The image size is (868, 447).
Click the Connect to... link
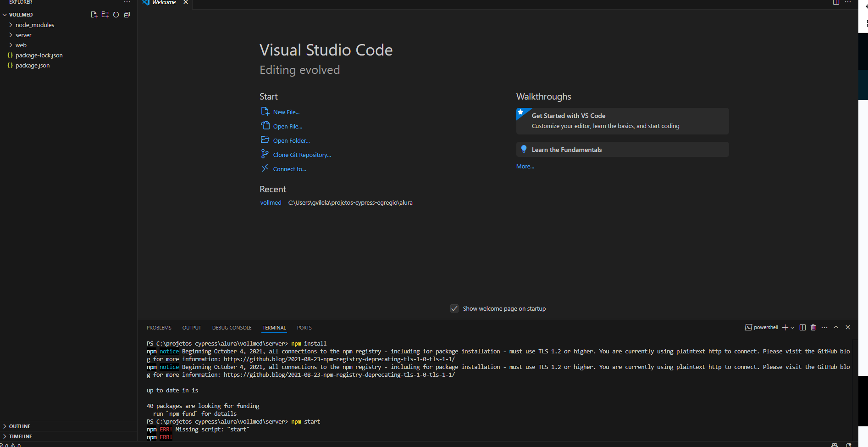pyautogui.click(x=289, y=169)
